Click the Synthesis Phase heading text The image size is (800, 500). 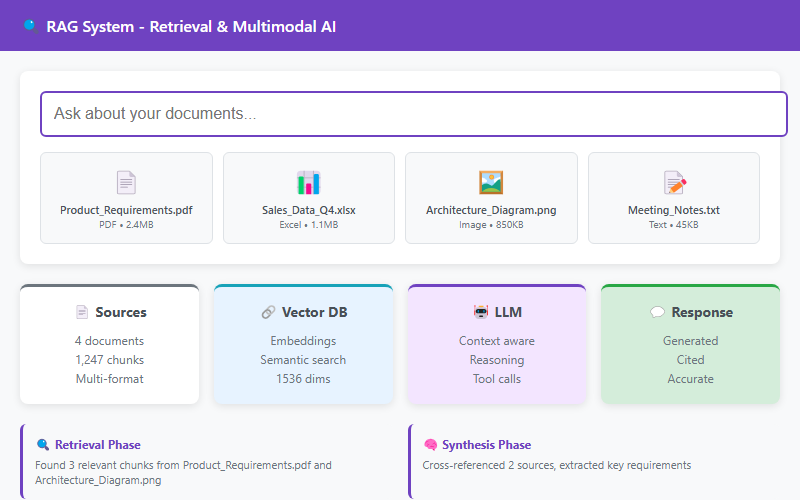point(487,445)
